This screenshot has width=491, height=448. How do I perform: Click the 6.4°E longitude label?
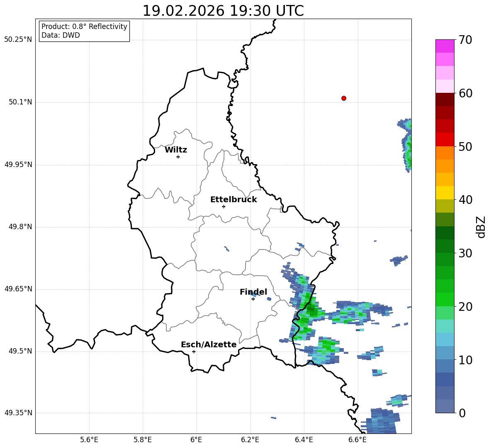[304, 440]
